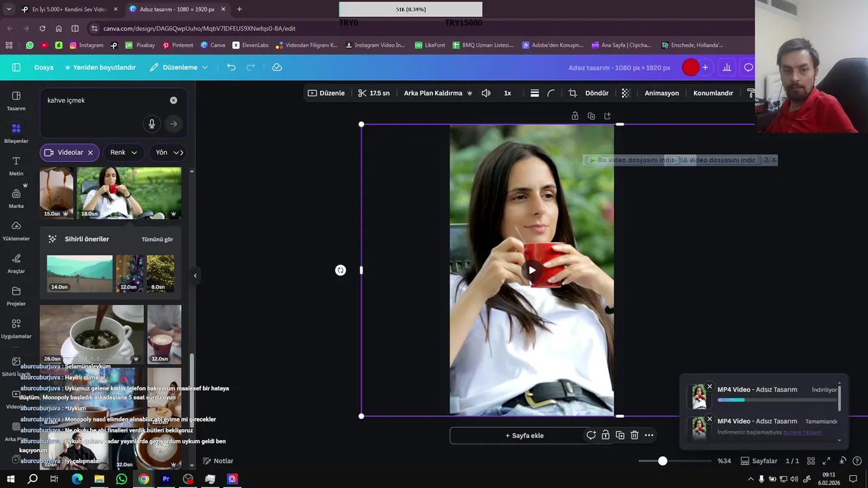Open the comments speech bubble in the header
The image size is (868, 488).
(749, 67)
